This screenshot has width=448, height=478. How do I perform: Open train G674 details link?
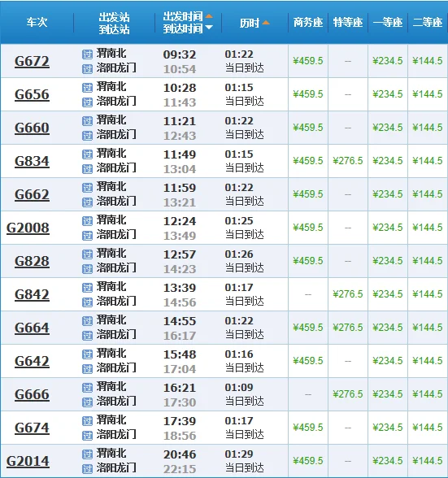32,428
